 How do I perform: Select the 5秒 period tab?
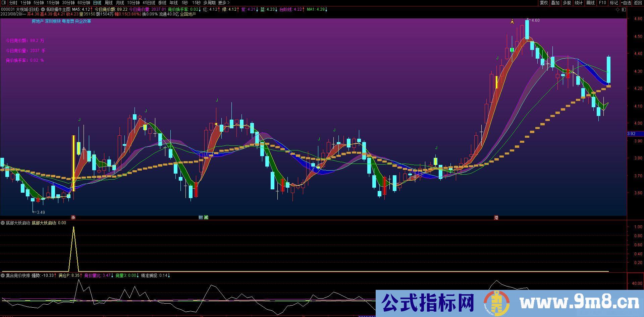point(185,3)
